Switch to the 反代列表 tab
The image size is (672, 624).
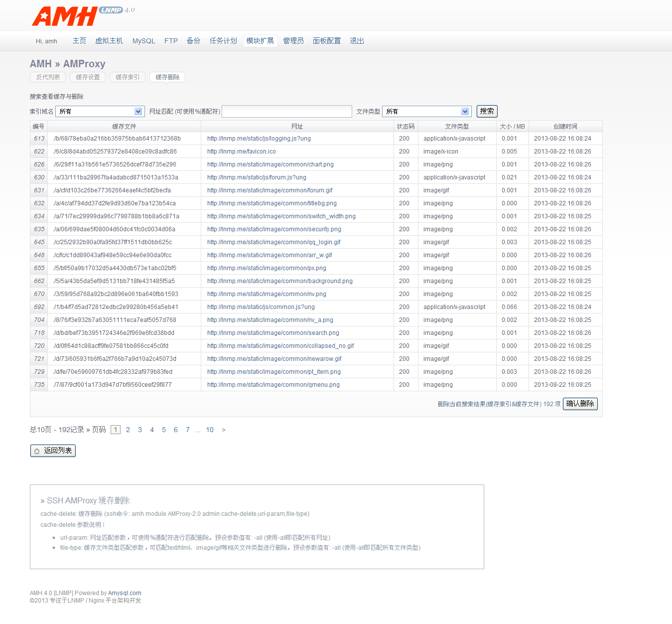coord(48,77)
